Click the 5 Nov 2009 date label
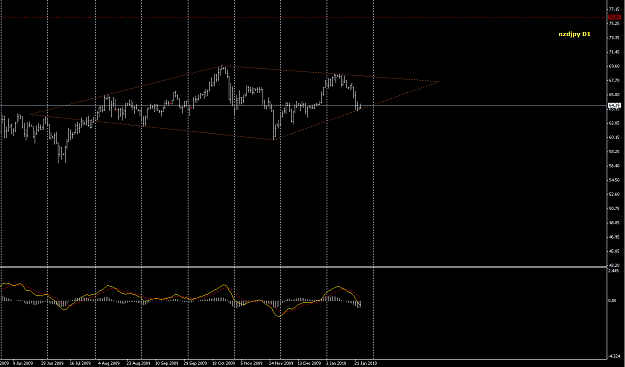Viewport: 625px width, 367px height. click(x=252, y=363)
